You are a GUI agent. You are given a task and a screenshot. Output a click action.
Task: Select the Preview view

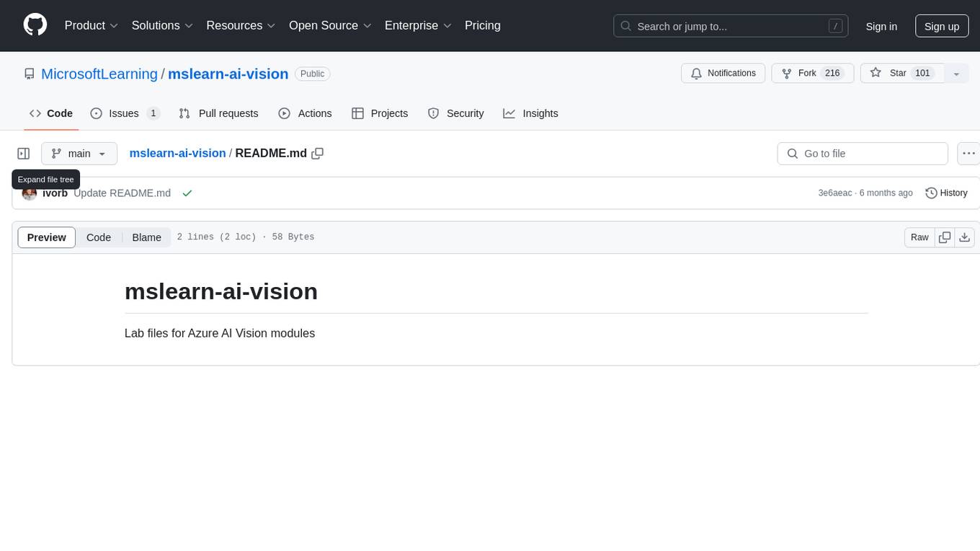[47, 237]
